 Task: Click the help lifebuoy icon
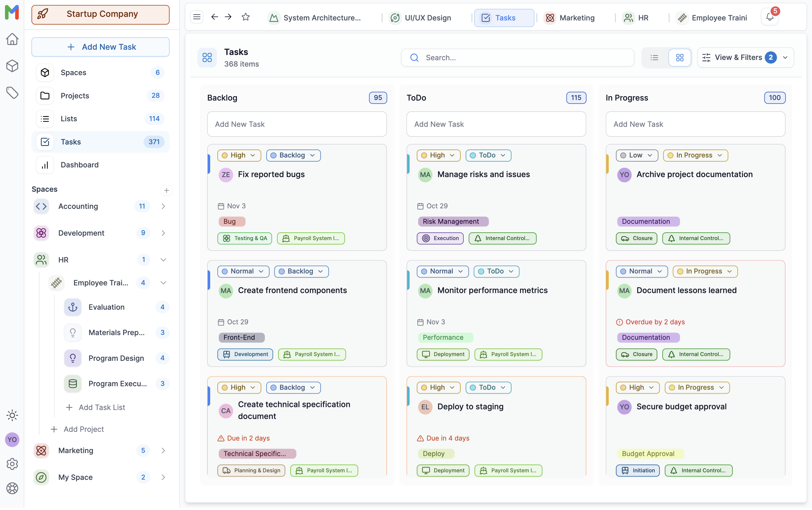(12, 488)
